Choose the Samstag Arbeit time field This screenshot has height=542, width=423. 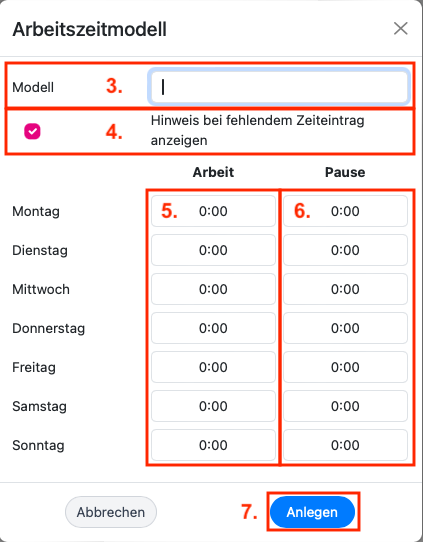pyautogui.click(x=213, y=406)
